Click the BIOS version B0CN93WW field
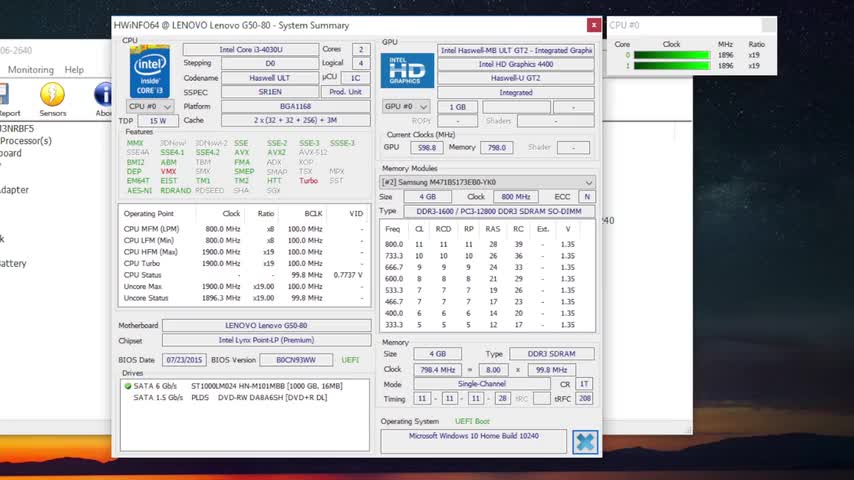Screen dimensions: 854x480 coord(296,360)
